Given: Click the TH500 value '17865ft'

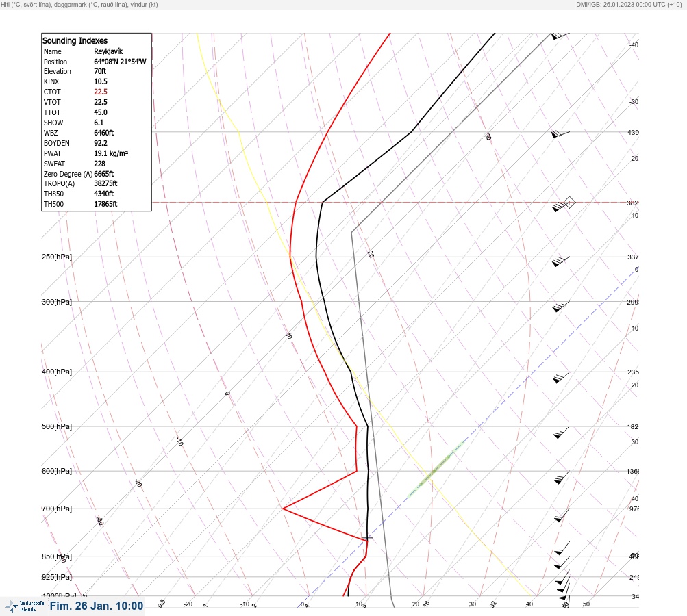Looking at the screenshot, I should point(105,204).
